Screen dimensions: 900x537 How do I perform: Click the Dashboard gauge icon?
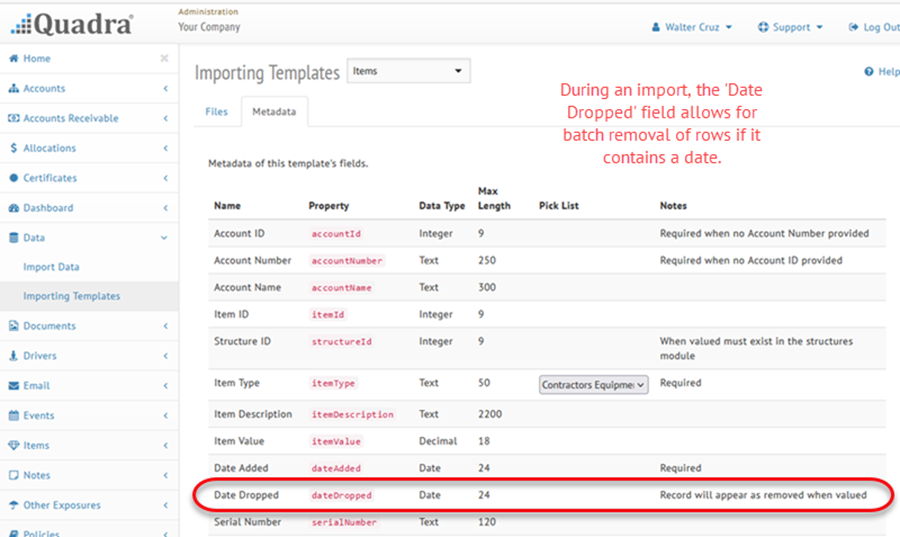(x=14, y=208)
